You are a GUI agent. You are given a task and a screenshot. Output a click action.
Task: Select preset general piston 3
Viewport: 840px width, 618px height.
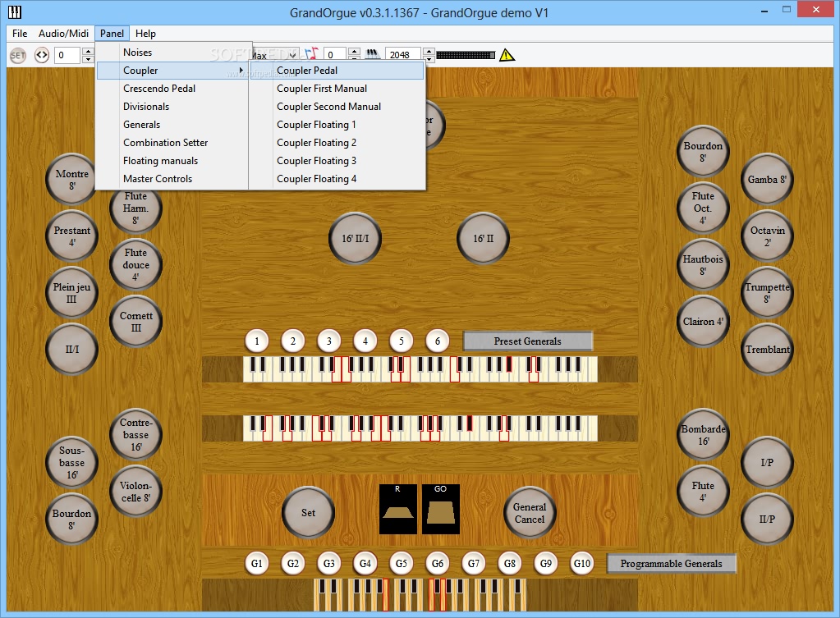point(329,341)
